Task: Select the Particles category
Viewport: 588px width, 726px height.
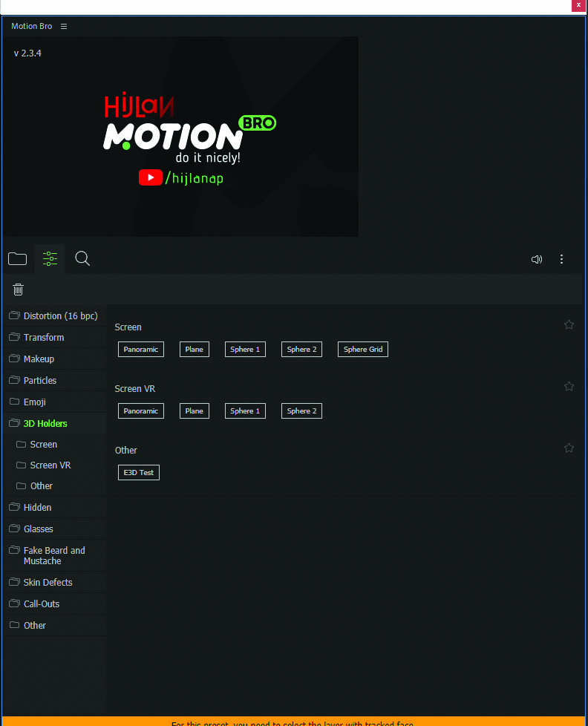Action: point(54,381)
